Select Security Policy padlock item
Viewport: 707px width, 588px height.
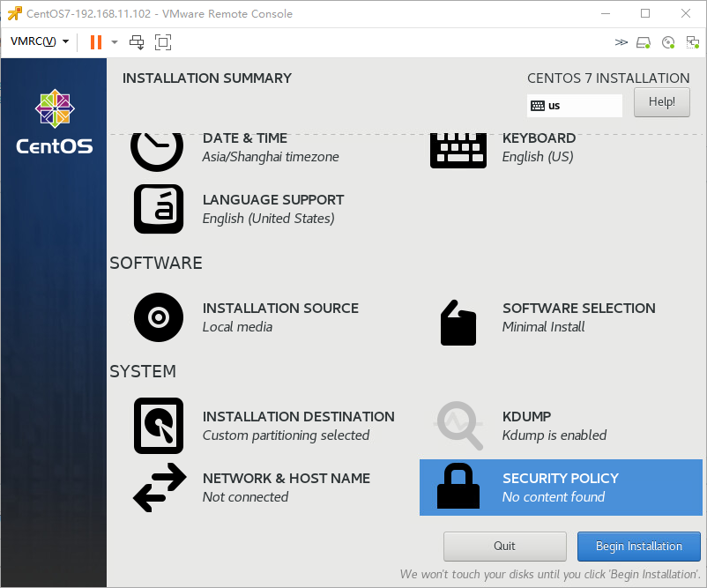[561, 488]
